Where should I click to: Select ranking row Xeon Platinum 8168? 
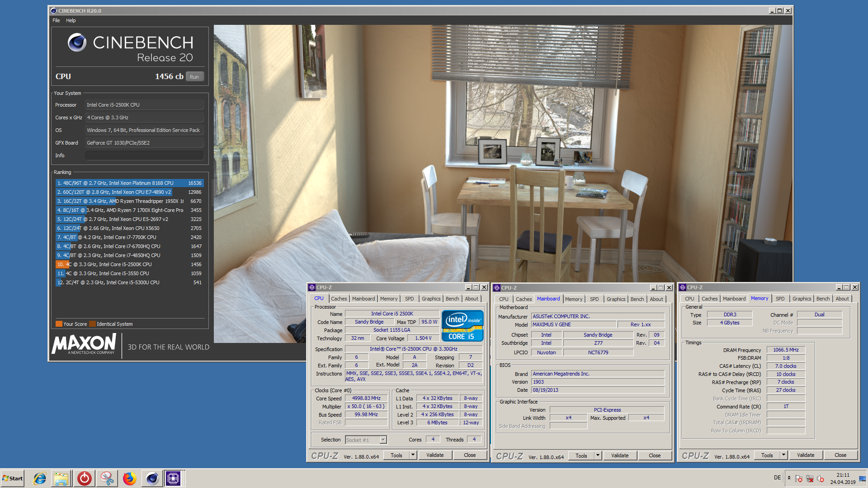pyautogui.click(x=129, y=183)
